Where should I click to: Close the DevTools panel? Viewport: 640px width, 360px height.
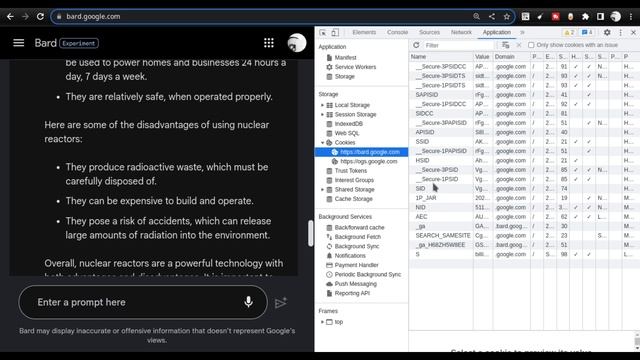[x=633, y=32]
